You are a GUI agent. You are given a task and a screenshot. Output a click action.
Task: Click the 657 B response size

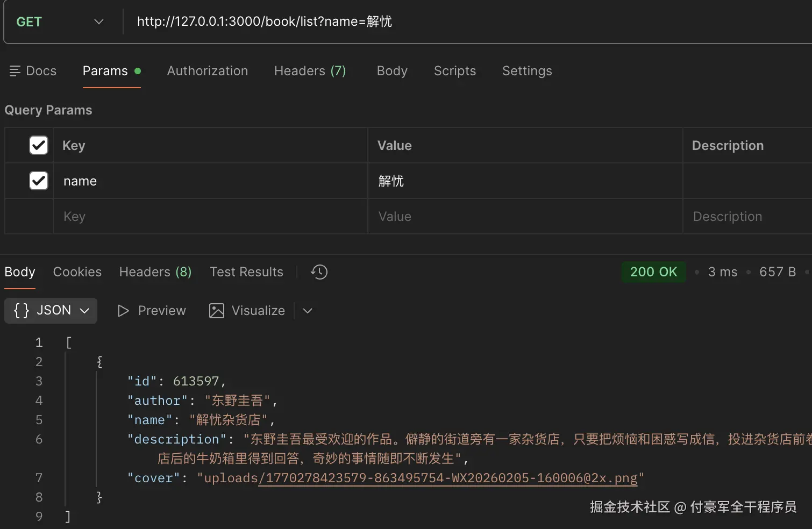tap(778, 272)
